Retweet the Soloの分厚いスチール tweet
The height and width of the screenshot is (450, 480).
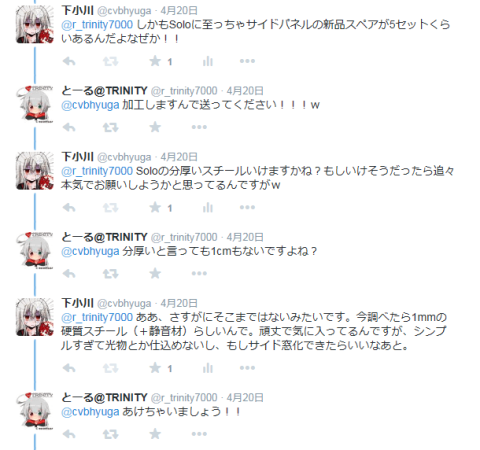[x=110, y=208]
